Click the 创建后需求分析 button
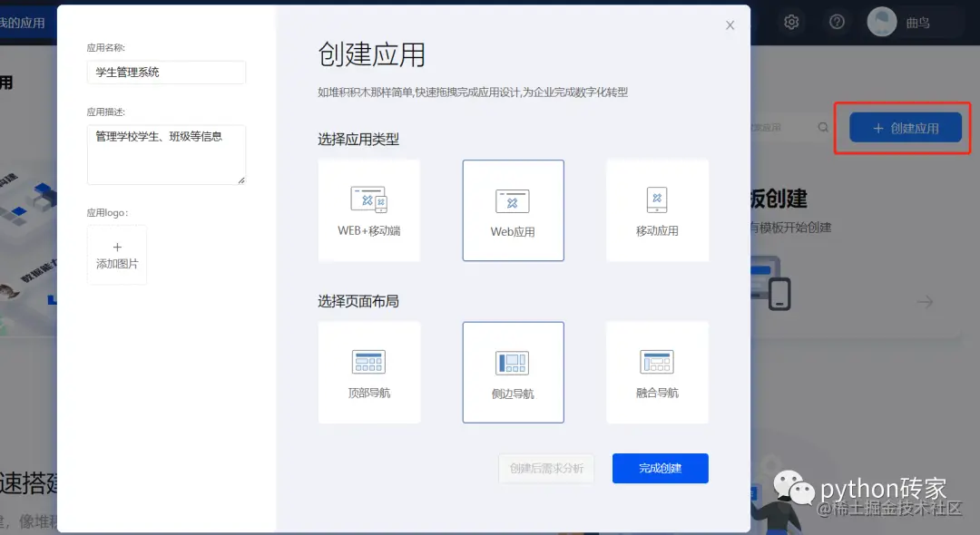 [x=546, y=468]
